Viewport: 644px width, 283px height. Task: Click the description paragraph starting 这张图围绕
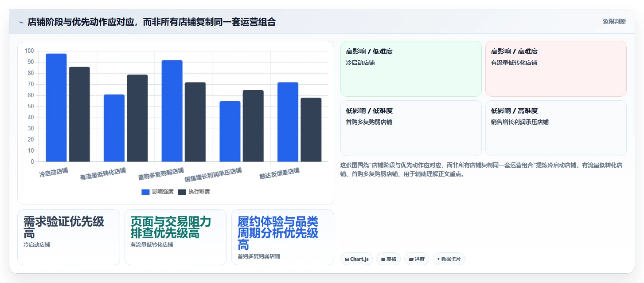click(481, 169)
